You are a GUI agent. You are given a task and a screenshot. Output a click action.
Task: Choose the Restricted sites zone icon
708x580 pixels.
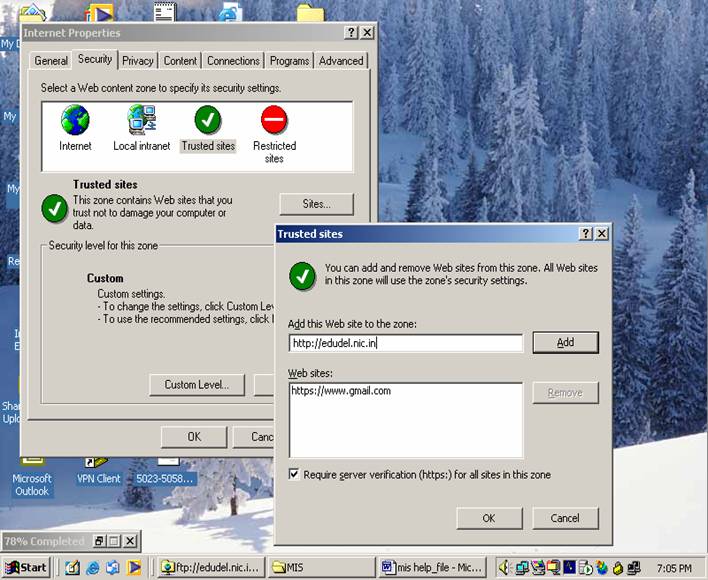[274, 121]
